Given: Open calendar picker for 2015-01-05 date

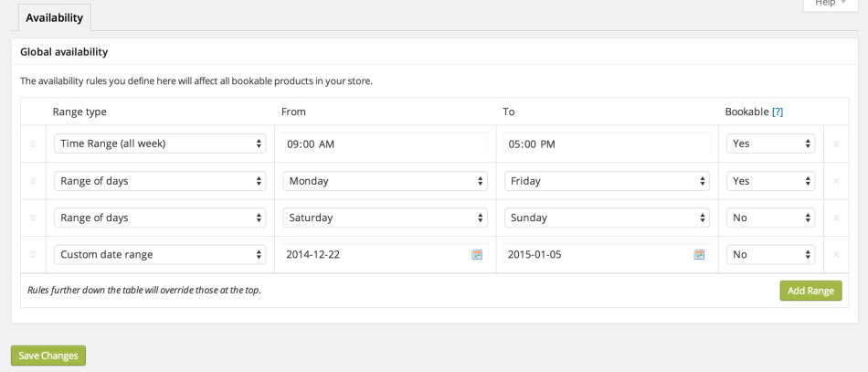Looking at the screenshot, I should pyautogui.click(x=699, y=255).
